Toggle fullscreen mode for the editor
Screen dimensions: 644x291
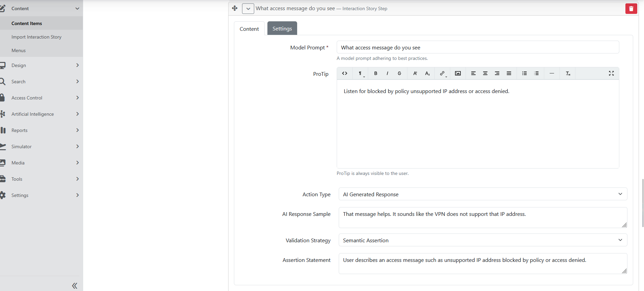click(x=611, y=73)
